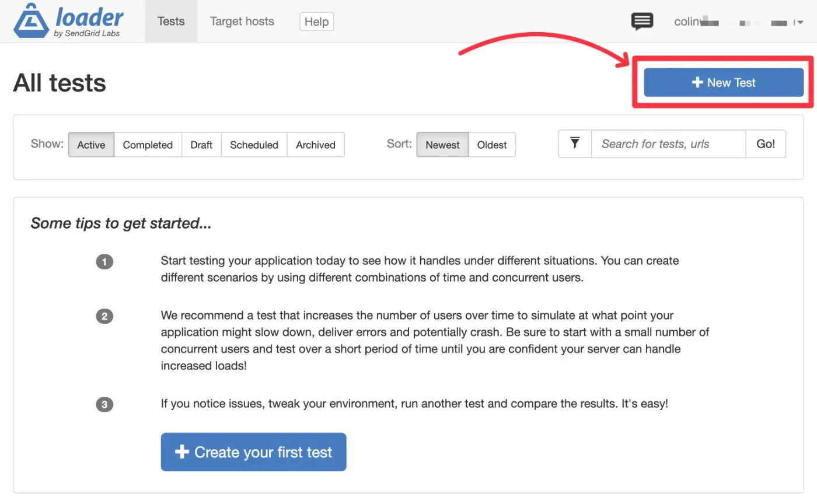Click the 'Show:' label
The height and width of the screenshot is (504, 817).
tap(47, 143)
